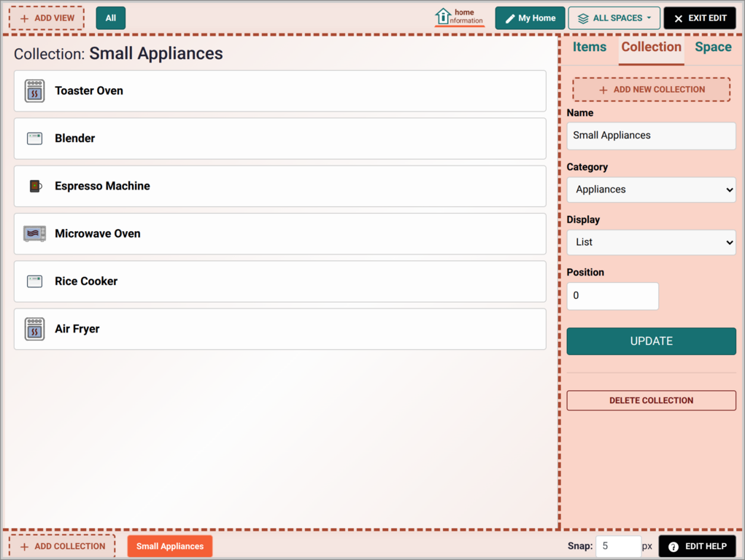Screen dimensions: 745x560
Task: Click the bottom Add Collection button
Action: point(62,546)
